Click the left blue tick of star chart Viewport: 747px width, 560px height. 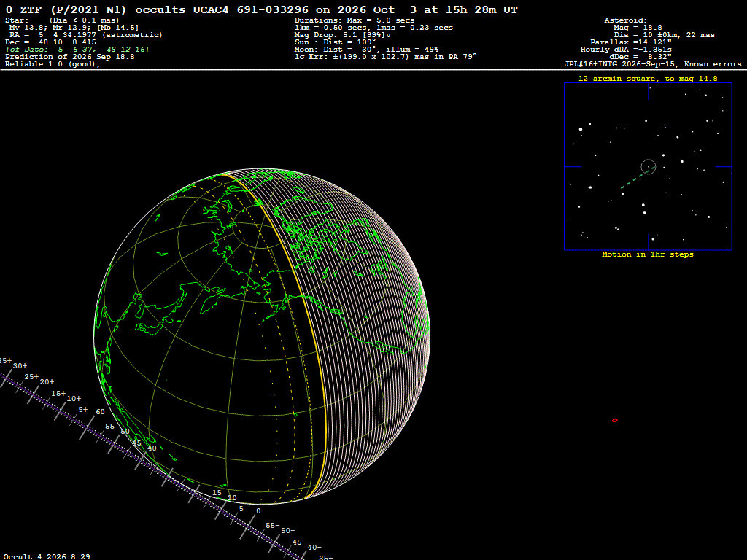coord(573,167)
